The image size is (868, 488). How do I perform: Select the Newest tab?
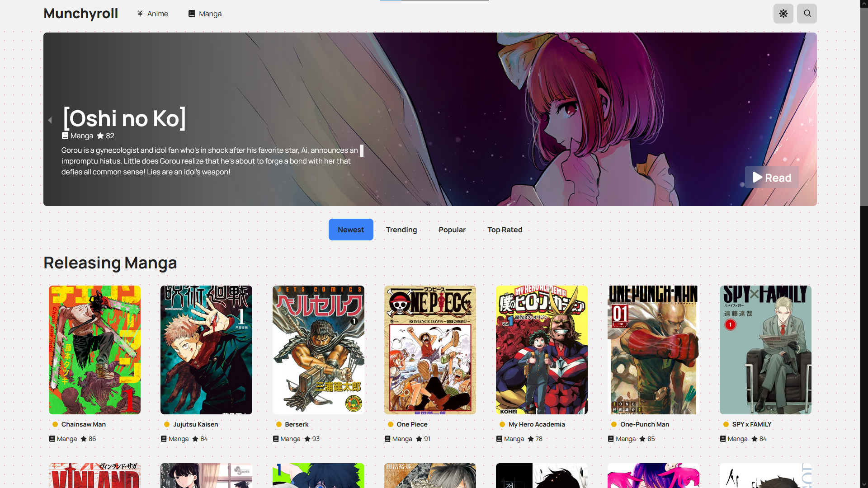tap(351, 230)
